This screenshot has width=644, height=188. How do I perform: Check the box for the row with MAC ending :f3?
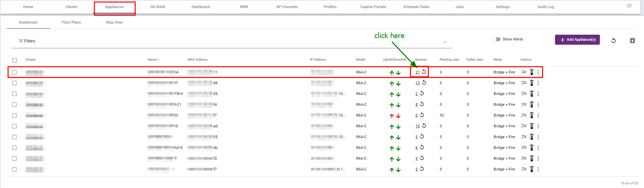pyautogui.click(x=14, y=158)
